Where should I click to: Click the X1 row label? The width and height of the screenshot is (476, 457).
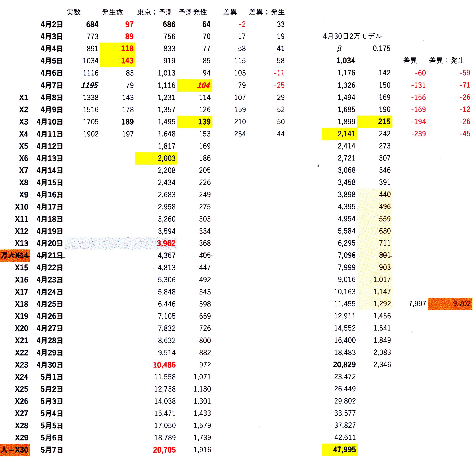click(23, 98)
